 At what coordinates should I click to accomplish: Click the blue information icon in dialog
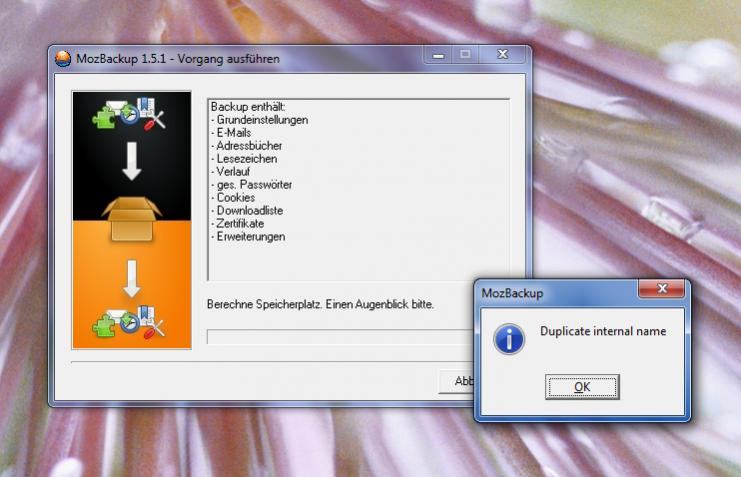click(x=509, y=339)
